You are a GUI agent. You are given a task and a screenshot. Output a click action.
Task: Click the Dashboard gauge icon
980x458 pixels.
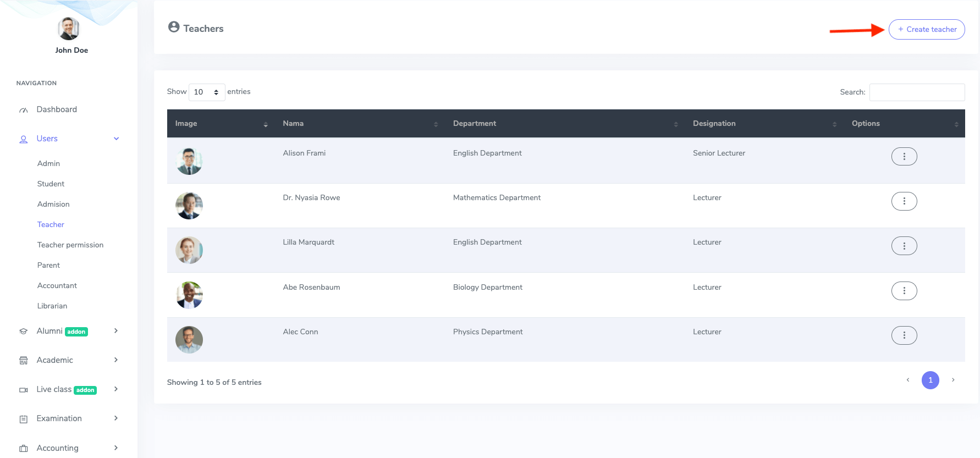pyautogui.click(x=24, y=110)
